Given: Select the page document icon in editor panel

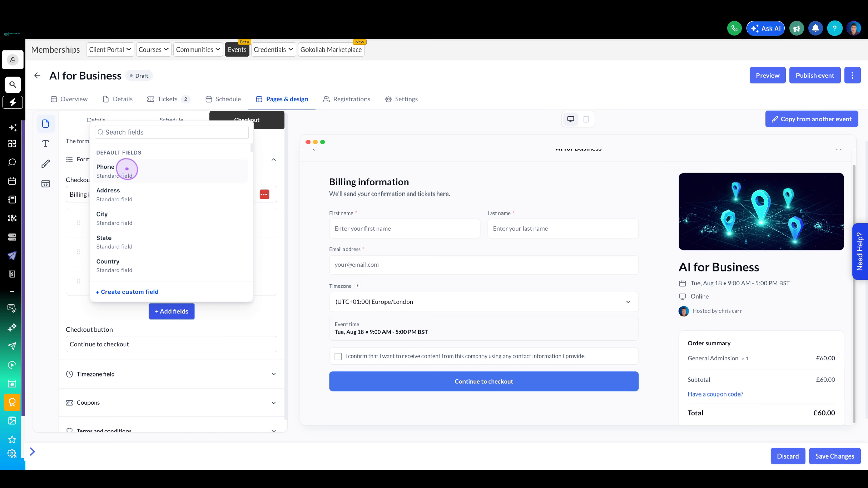Looking at the screenshot, I should pos(46,124).
